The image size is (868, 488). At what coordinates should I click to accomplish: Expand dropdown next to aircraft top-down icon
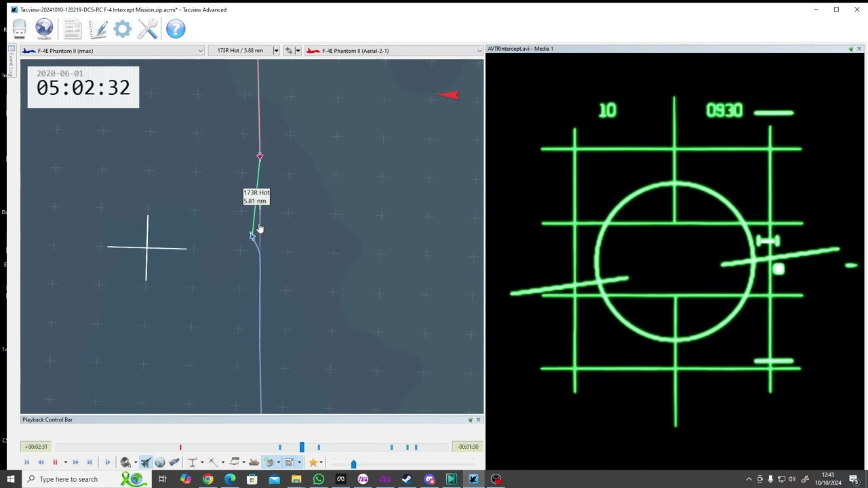pos(202,462)
